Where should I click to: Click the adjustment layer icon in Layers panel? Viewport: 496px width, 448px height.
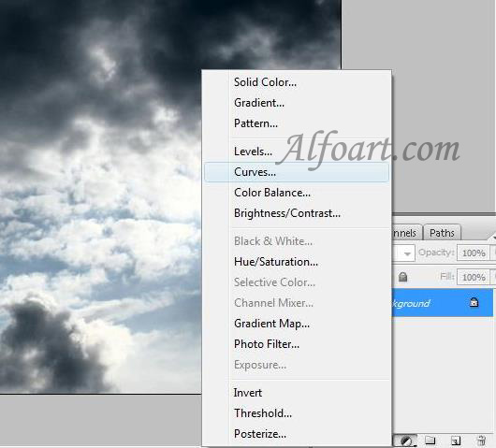pos(407,441)
